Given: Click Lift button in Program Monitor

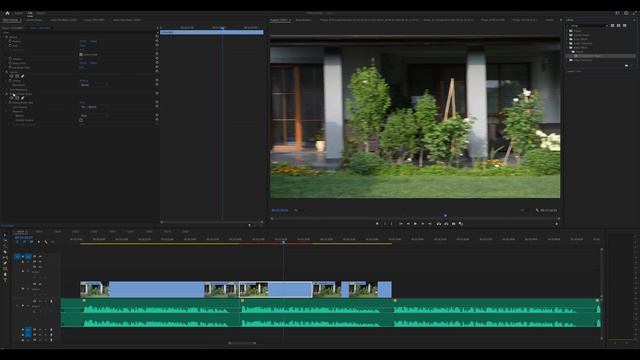Looking at the screenshot, I should [x=439, y=224].
